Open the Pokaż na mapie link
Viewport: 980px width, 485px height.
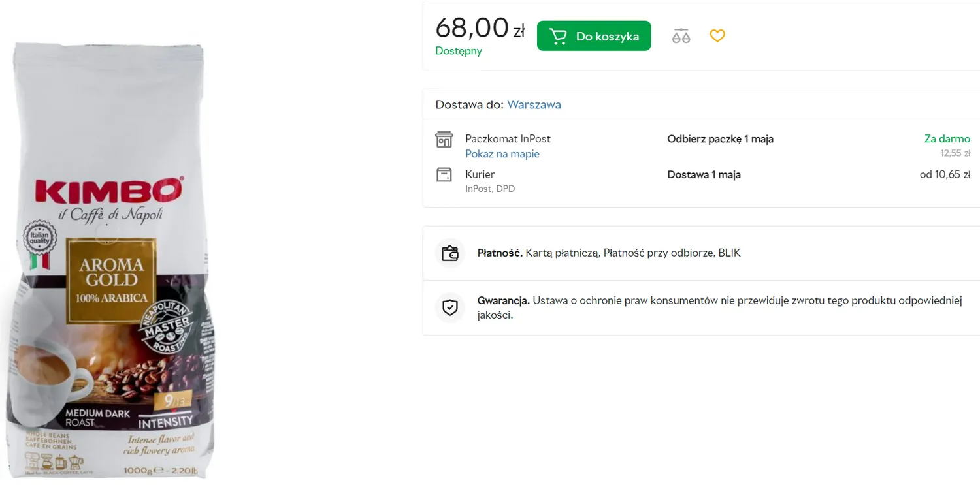[x=502, y=154]
